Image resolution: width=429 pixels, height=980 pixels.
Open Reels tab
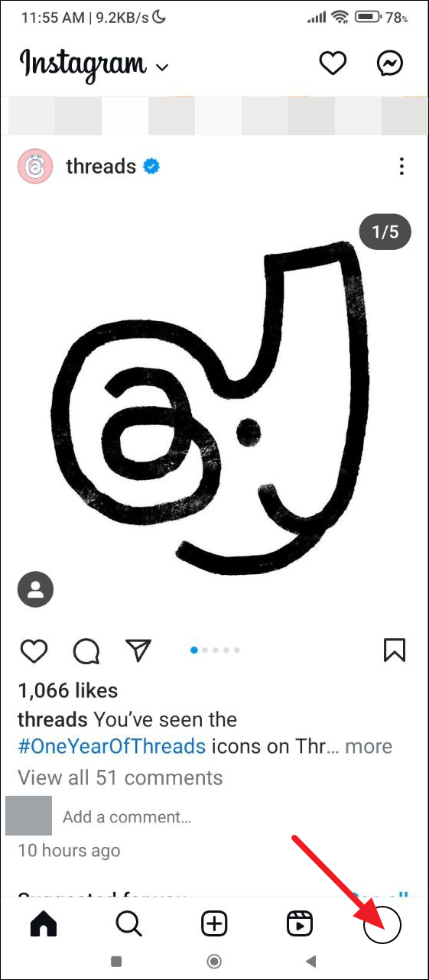tap(300, 924)
